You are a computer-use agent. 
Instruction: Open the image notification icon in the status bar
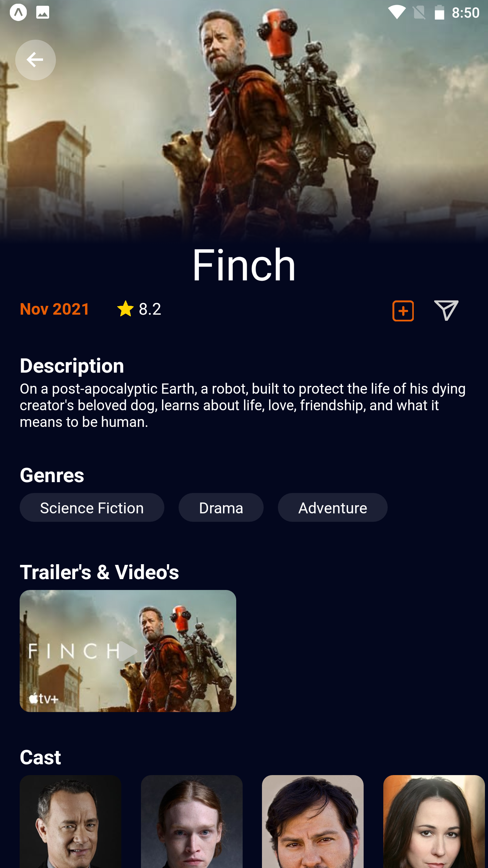[43, 13]
